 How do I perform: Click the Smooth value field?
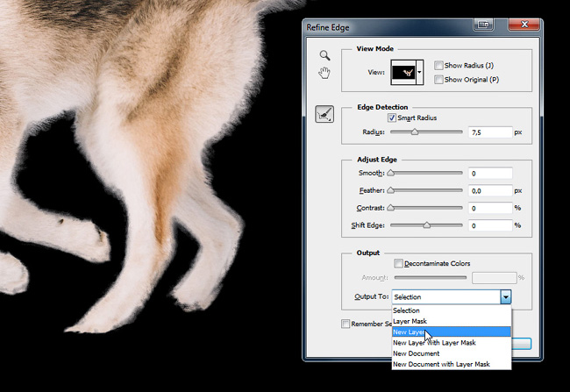490,174
